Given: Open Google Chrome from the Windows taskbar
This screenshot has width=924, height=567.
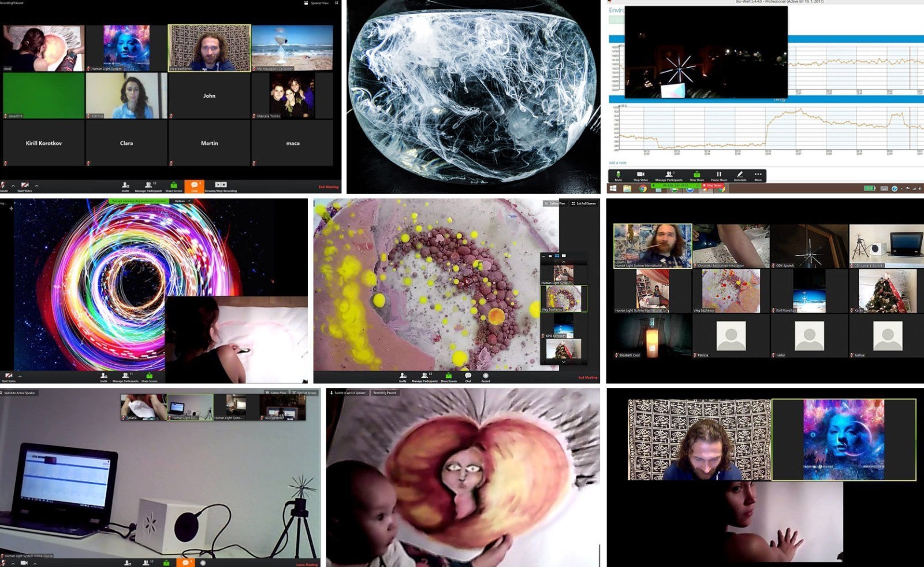Looking at the screenshot, I should (x=642, y=188).
